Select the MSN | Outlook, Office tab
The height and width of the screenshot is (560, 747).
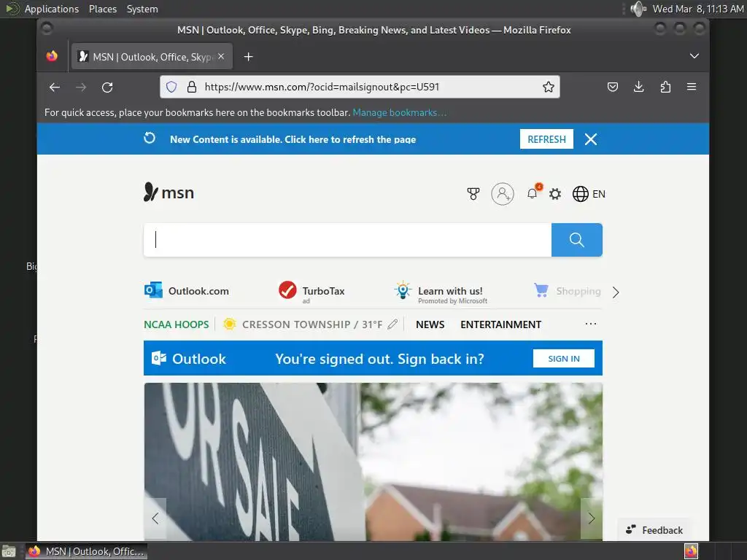(152, 57)
